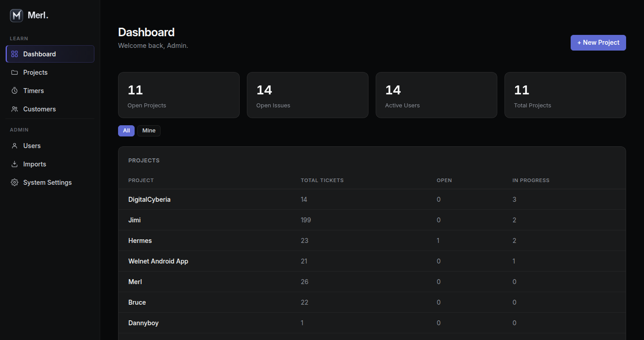Click the Merl brand name text
The width and height of the screenshot is (644, 340).
point(38,15)
